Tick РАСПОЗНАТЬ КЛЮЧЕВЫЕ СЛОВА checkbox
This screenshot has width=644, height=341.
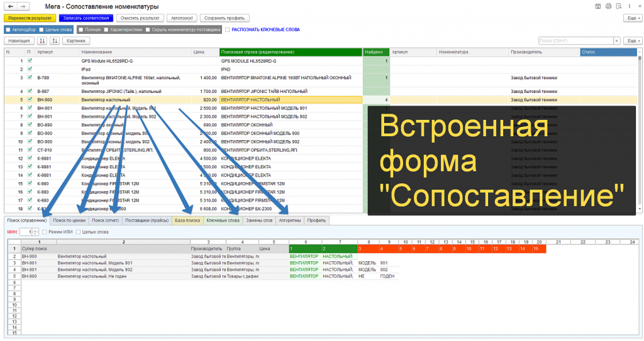coord(228,30)
